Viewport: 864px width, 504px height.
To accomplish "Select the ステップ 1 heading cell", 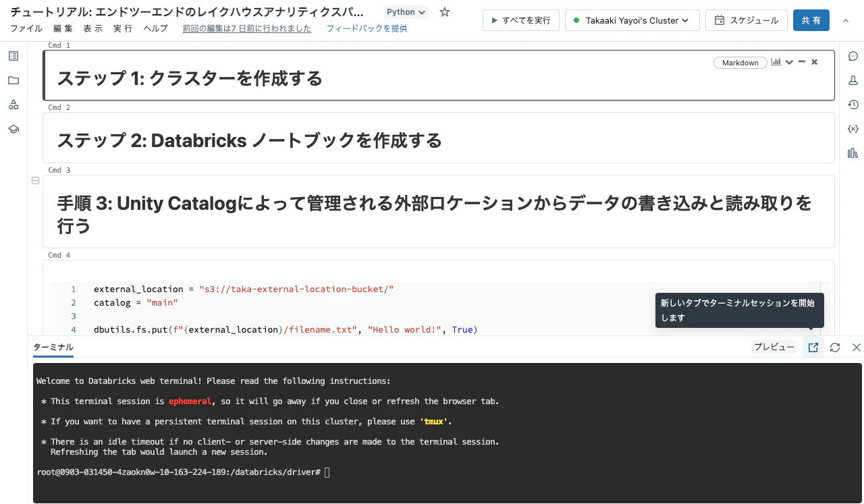I will pos(439,76).
